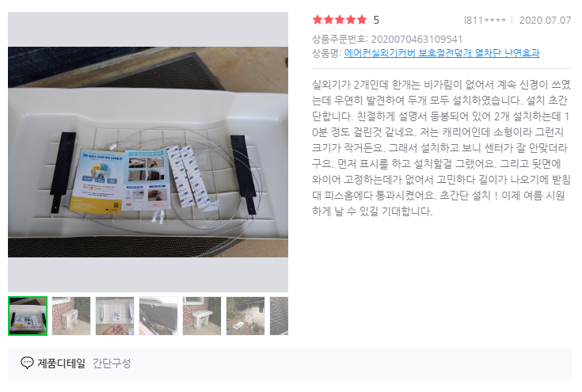The image size is (582, 392).
Task: Select the fifth thumbnail with covered unit
Action: (x=202, y=316)
